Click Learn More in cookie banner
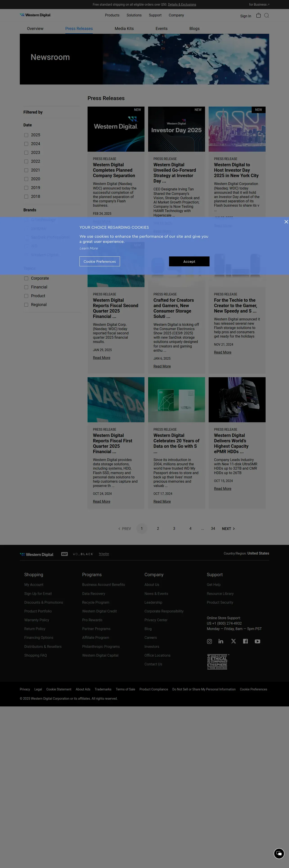This screenshot has height=868, width=289. pyautogui.click(x=89, y=248)
